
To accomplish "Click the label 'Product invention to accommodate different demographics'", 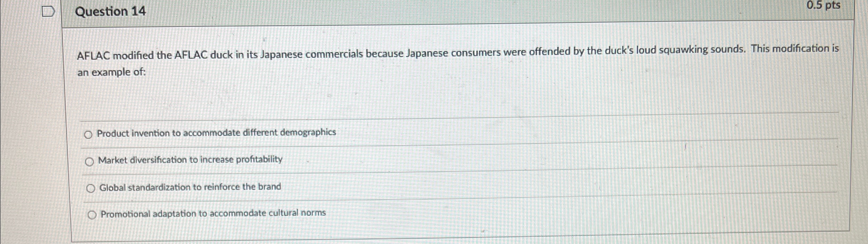I will [x=216, y=133].
